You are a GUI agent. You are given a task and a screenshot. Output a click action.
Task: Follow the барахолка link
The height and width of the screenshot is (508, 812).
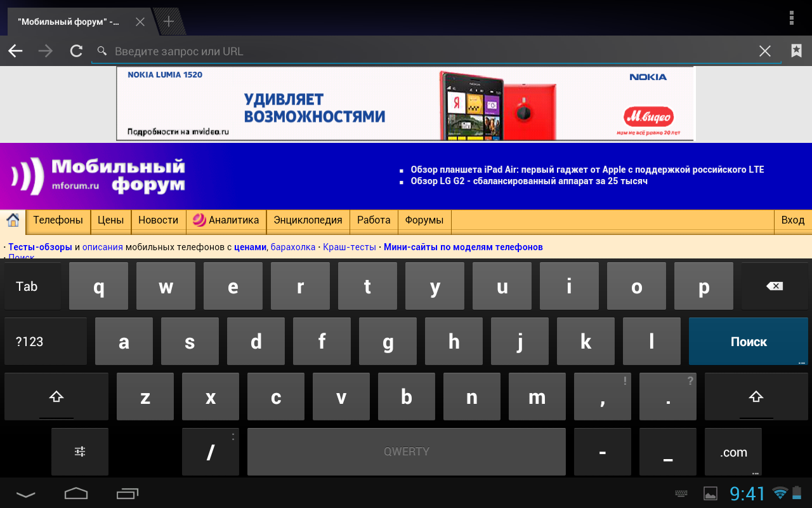(292, 247)
